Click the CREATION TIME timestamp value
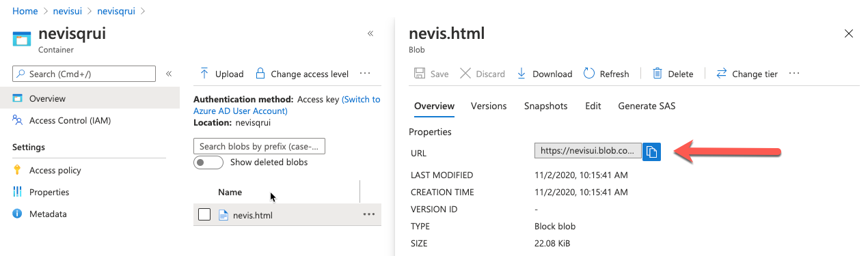The image size is (868, 256). [581, 193]
